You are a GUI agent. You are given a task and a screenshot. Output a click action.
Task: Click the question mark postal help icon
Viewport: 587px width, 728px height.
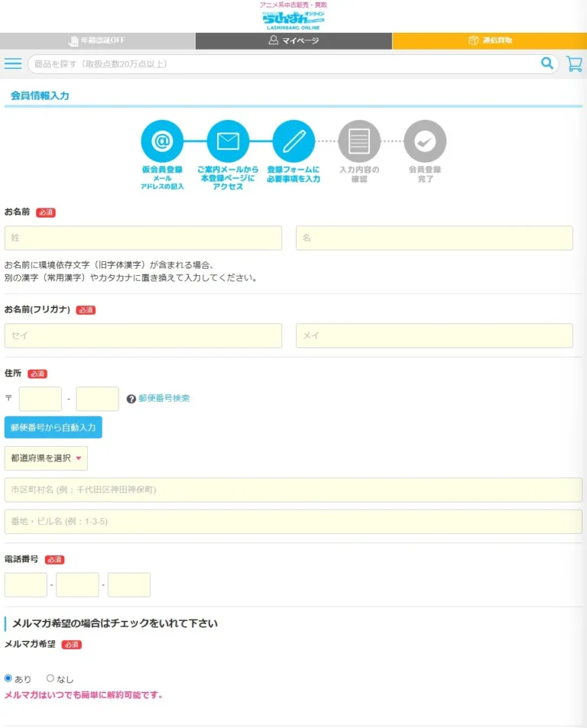point(131,399)
